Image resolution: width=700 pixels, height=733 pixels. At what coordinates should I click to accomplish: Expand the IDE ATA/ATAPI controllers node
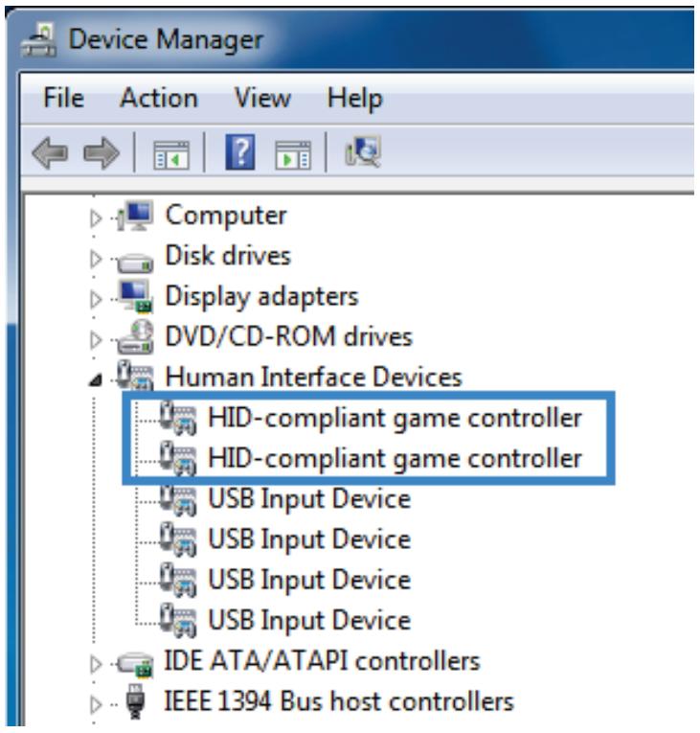pos(96,664)
